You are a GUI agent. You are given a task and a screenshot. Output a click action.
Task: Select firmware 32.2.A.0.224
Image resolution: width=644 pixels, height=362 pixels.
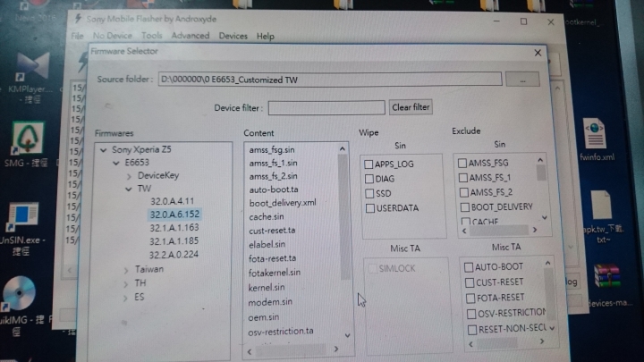[x=174, y=255]
